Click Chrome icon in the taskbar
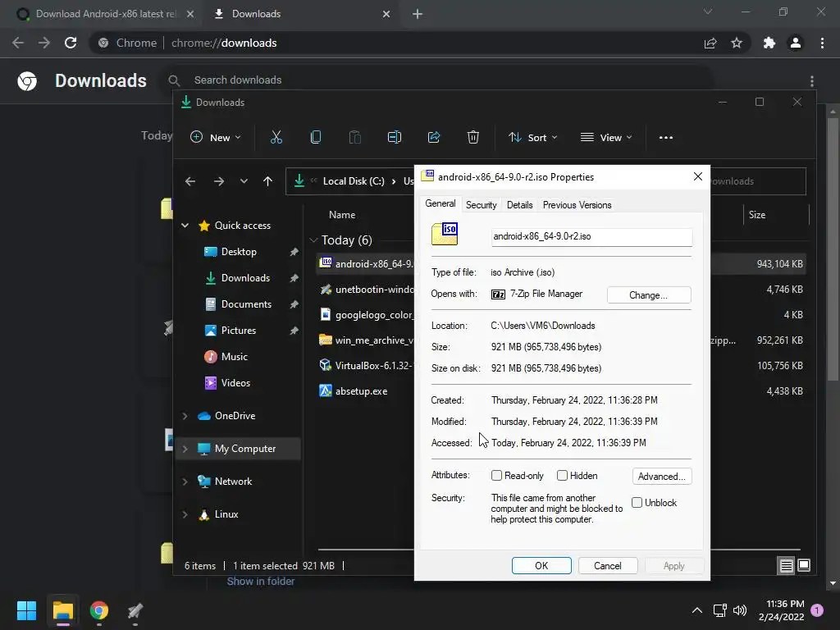 tap(99, 610)
